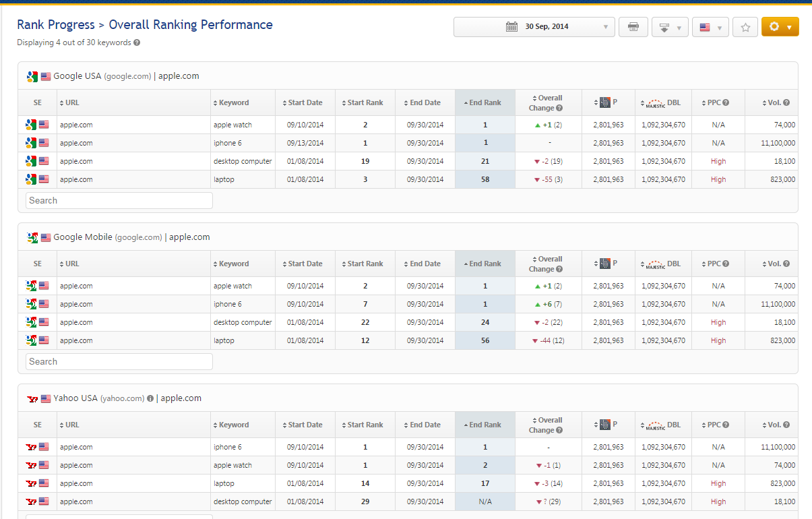Viewport: 812px width, 519px height.
Task: Add report to favorites with star icon
Action: tap(745, 27)
